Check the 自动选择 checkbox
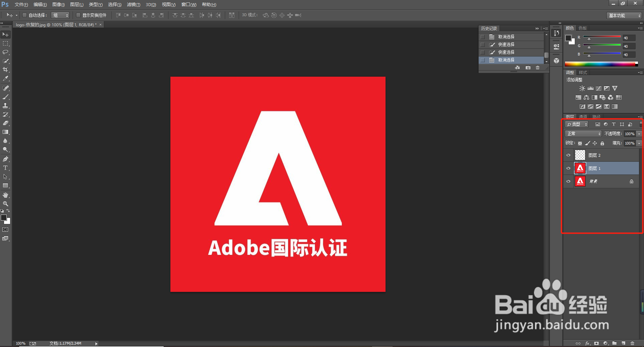The height and width of the screenshot is (347, 644). (25, 15)
